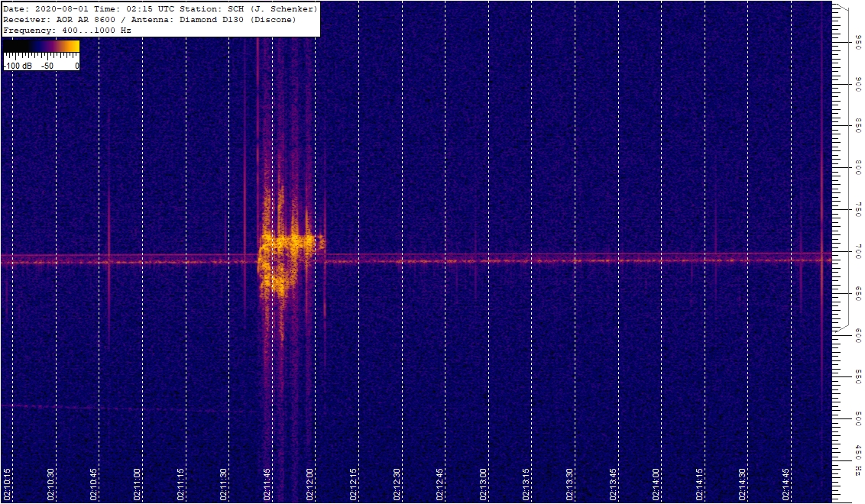The width and height of the screenshot is (865, 504).
Task: Click the dB color scale gradient bar
Action: (x=41, y=47)
